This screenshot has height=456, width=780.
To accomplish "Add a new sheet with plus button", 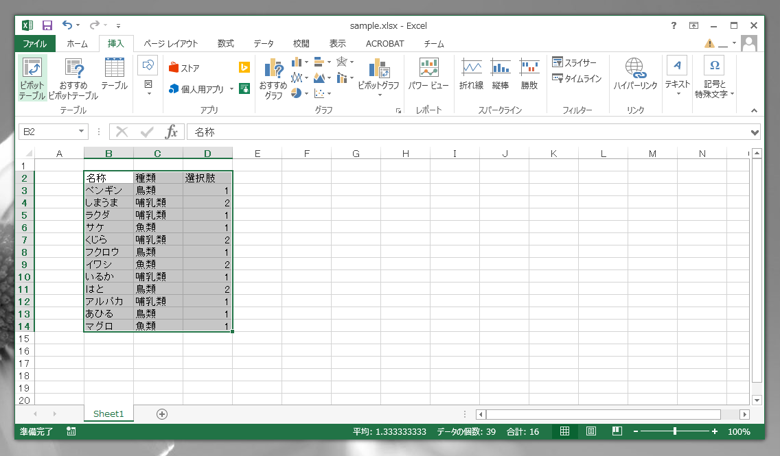I will pyautogui.click(x=162, y=414).
